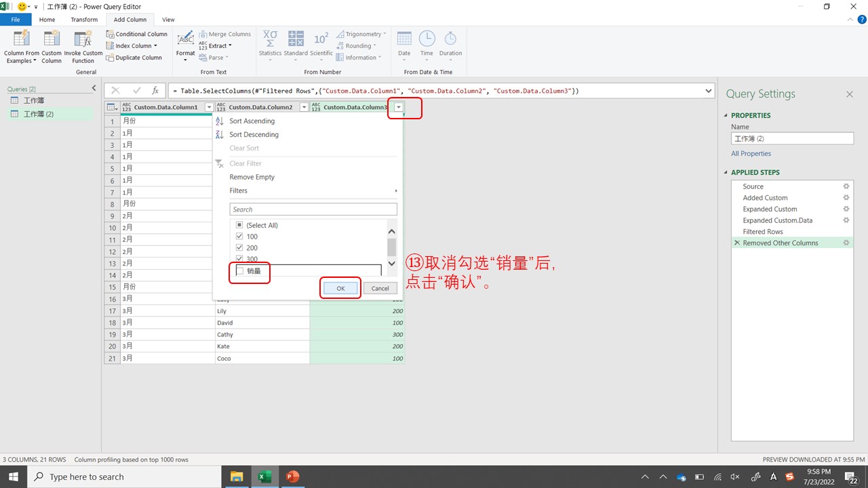868x488 pixels.
Task: Click table corner menu icon
Action: click(x=112, y=107)
